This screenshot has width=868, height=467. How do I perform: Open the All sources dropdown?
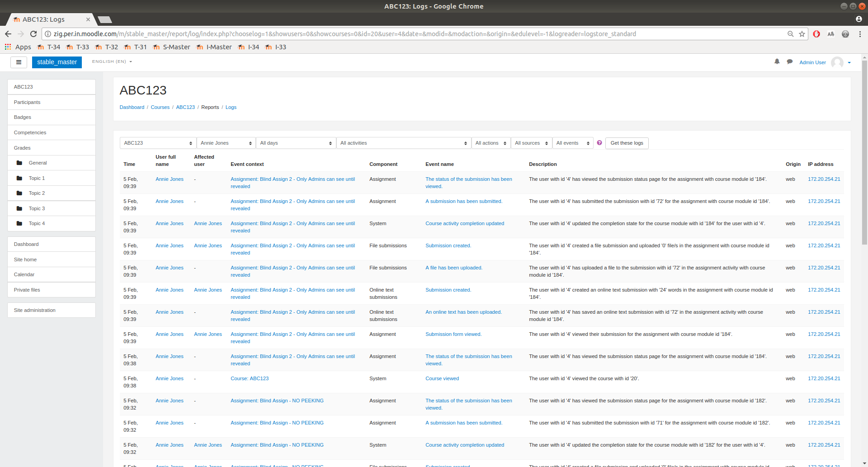[532, 143]
